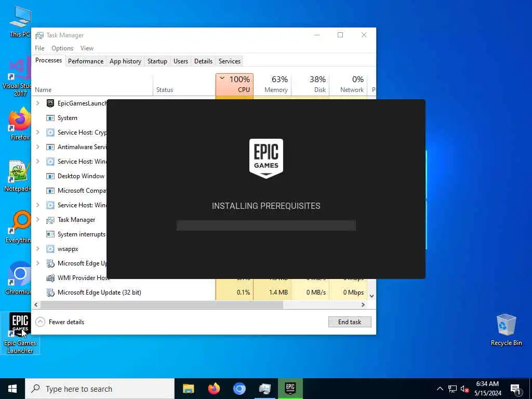
Task: Select the Desktop Window process row
Action: point(69,176)
